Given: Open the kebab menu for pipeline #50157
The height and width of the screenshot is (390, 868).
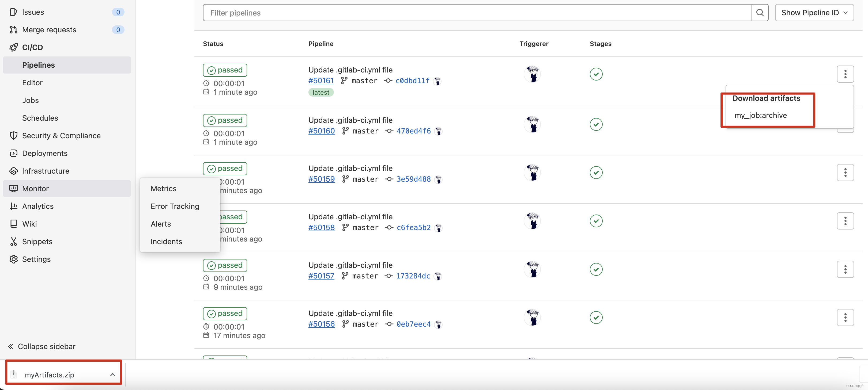Looking at the screenshot, I should tap(846, 269).
